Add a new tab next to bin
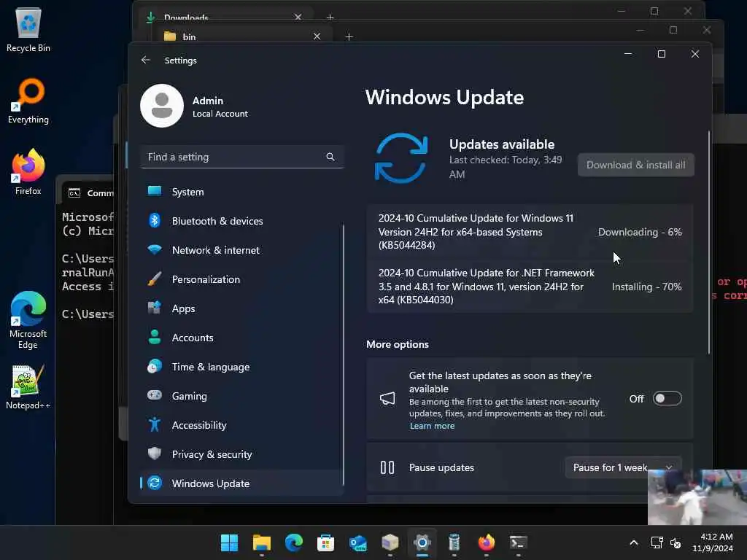 click(349, 36)
